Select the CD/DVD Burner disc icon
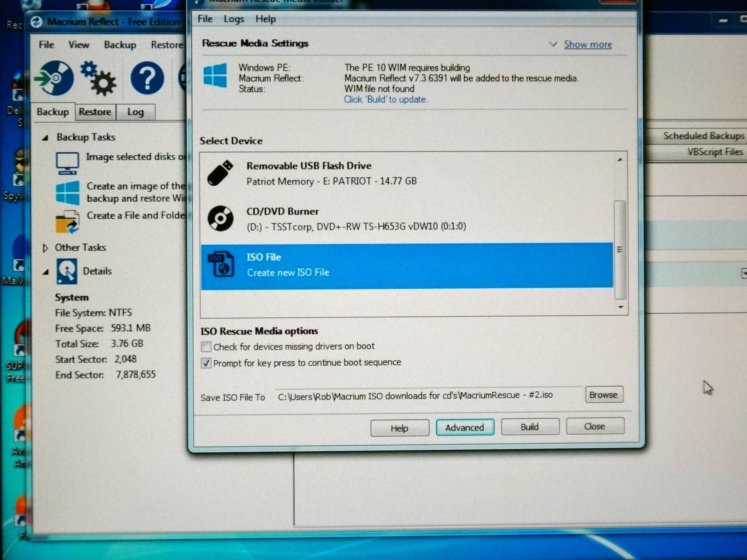This screenshot has height=560, width=747. [x=220, y=218]
